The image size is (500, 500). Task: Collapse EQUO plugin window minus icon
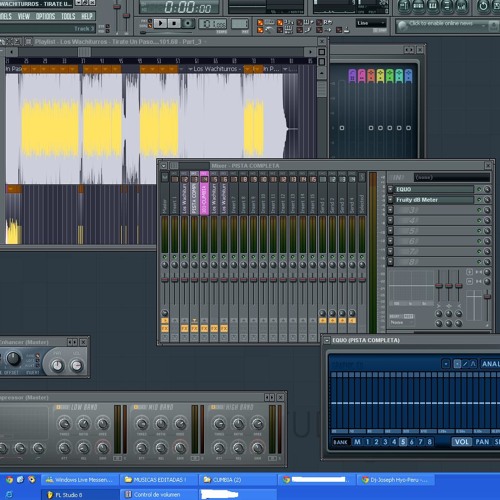coord(327,340)
